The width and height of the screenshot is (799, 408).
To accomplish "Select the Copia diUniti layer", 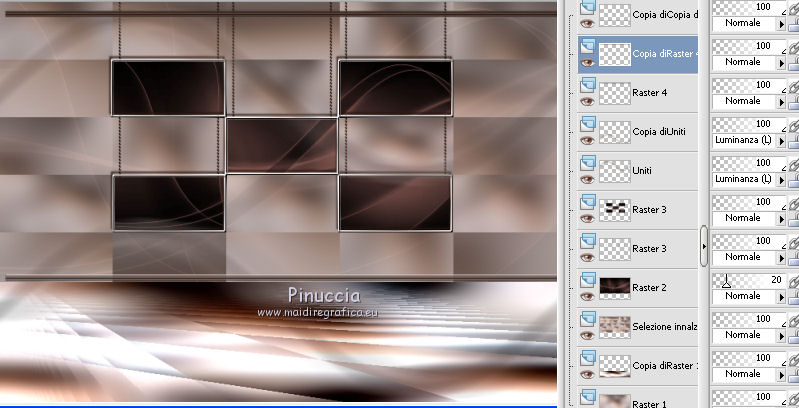I will click(637, 131).
